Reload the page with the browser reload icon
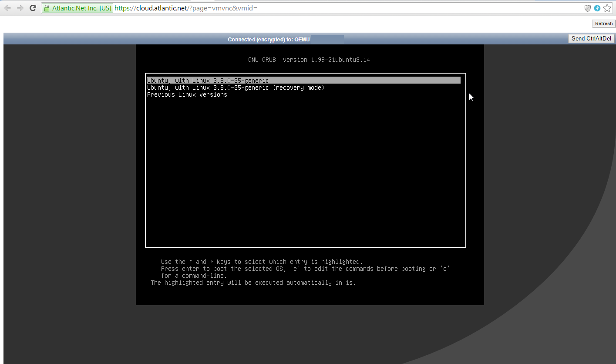616x364 pixels. [x=33, y=8]
